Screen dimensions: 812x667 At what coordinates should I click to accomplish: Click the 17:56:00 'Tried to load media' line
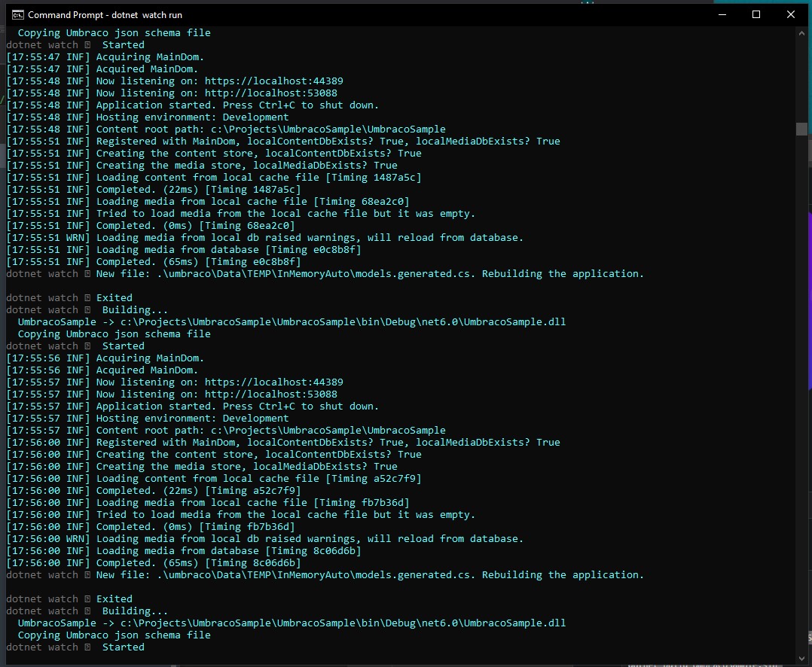241,515
